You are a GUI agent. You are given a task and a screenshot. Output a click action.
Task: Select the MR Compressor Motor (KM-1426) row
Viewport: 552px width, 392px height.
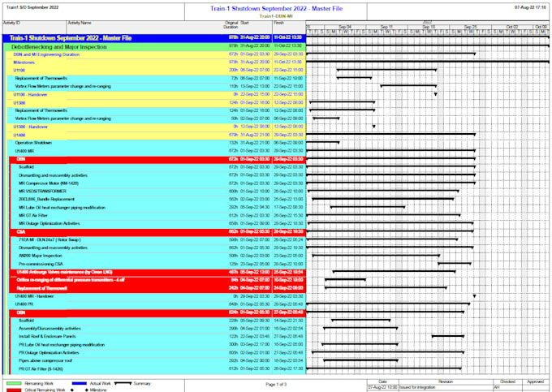[x=158, y=183]
